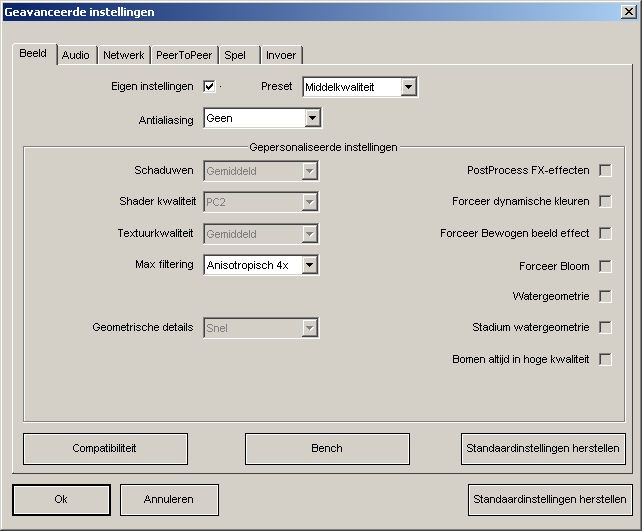Toggle Forceer Bewogen beeld effect checkbox
The height and width of the screenshot is (531, 642).
point(605,233)
